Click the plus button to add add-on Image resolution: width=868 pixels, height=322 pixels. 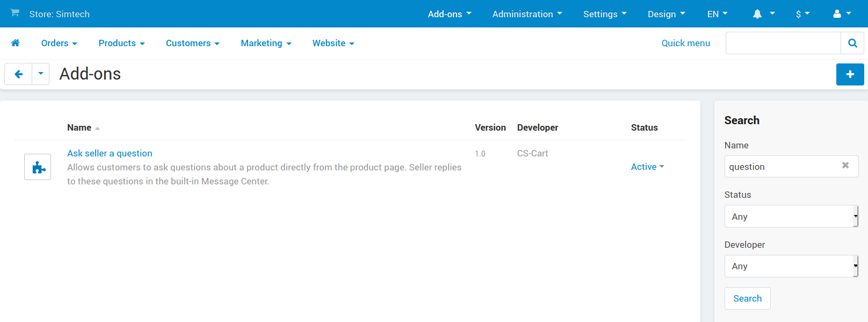click(850, 74)
